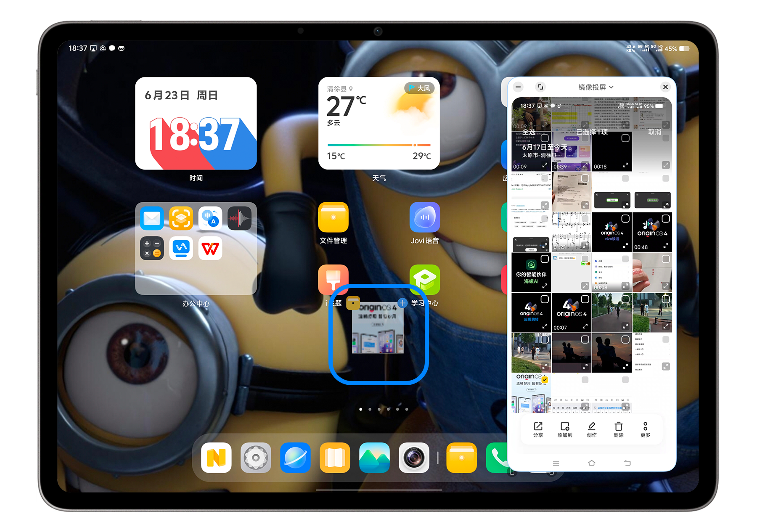Tap the recents menu navigation icon
Viewport: 757px width, 532px height.
coord(556,463)
